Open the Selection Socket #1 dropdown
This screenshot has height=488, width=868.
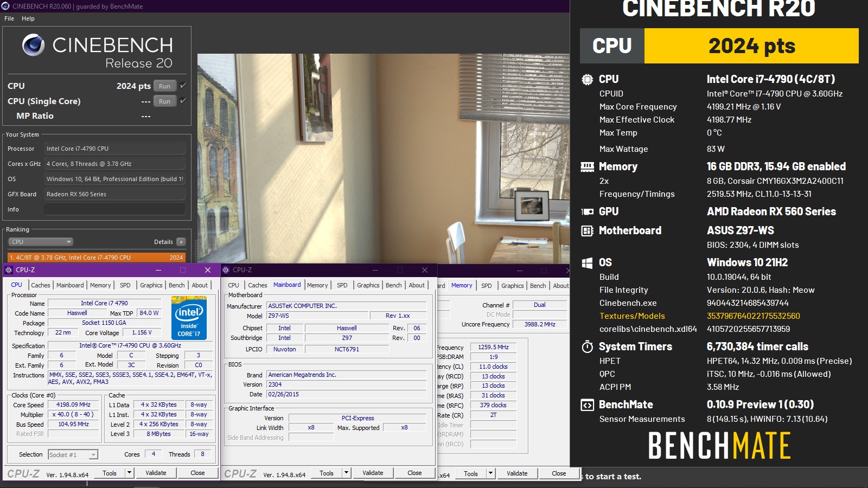(73, 454)
